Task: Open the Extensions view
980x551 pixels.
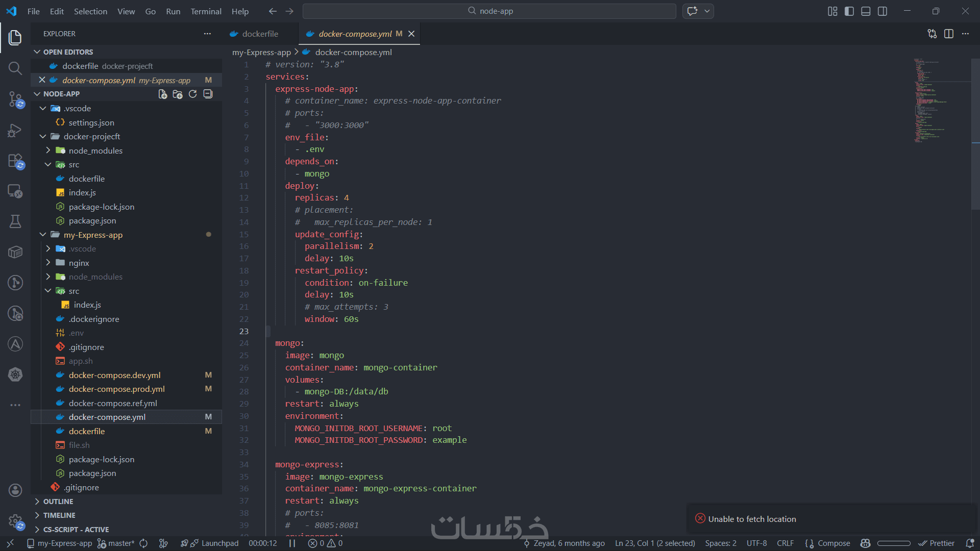Action: click(x=15, y=161)
